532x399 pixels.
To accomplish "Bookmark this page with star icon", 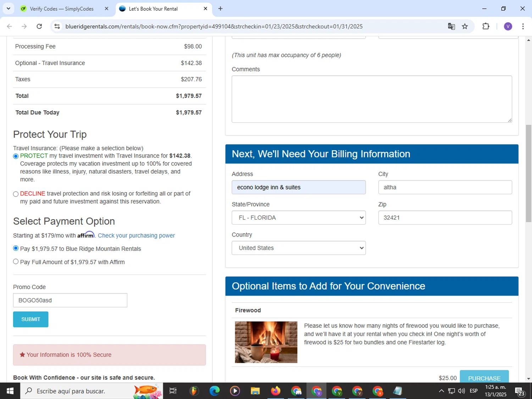I will click(x=465, y=26).
